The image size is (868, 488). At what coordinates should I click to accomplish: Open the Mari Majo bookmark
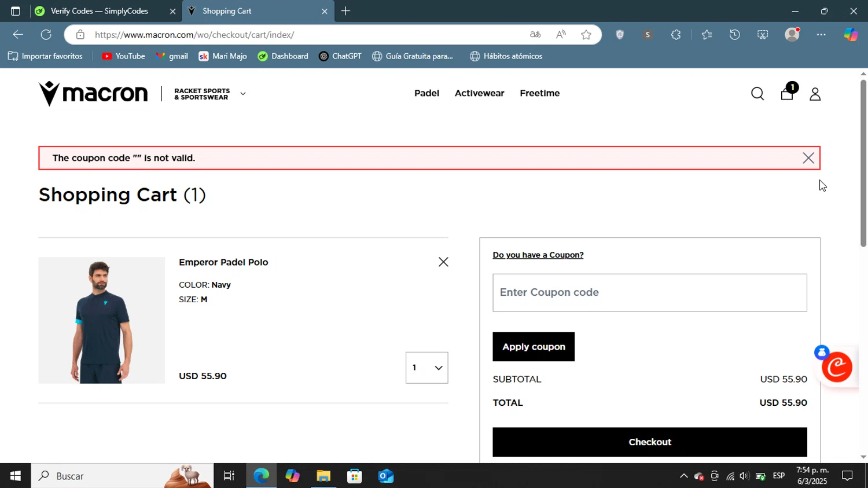tap(223, 56)
